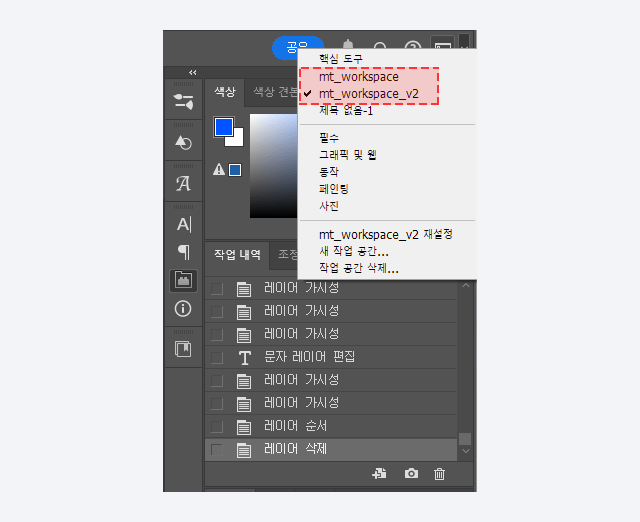The image size is (640, 522).
Task: Collapse the panel dock with double-arrow icon
Action: pos(193,72)
